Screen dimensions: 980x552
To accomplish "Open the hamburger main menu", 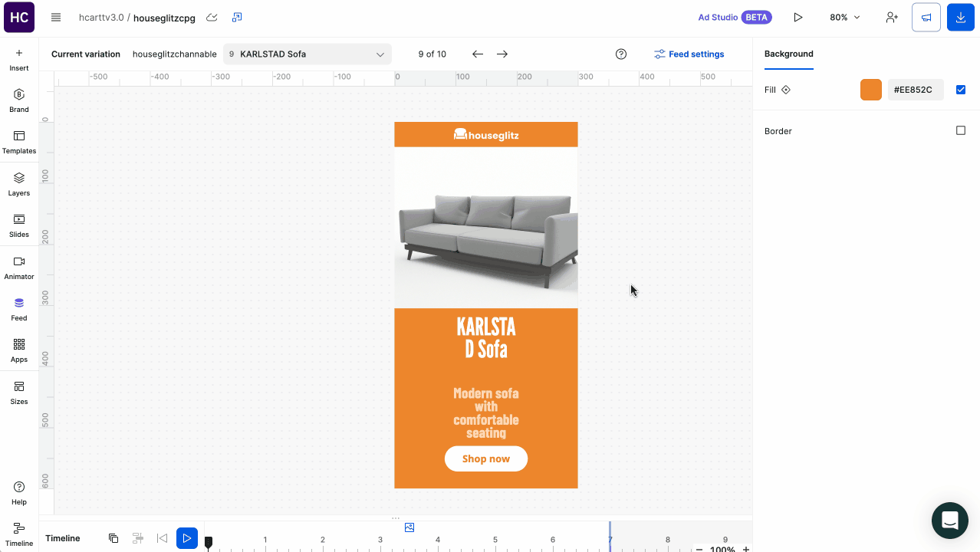I will pyautogui.click(x=56, y=17).
